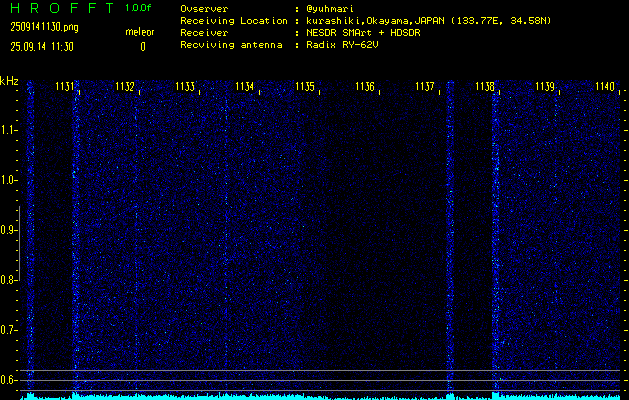The image size is (629, 400).
Task: Click the version label 1.0.0f
Action: click(138, 8)
